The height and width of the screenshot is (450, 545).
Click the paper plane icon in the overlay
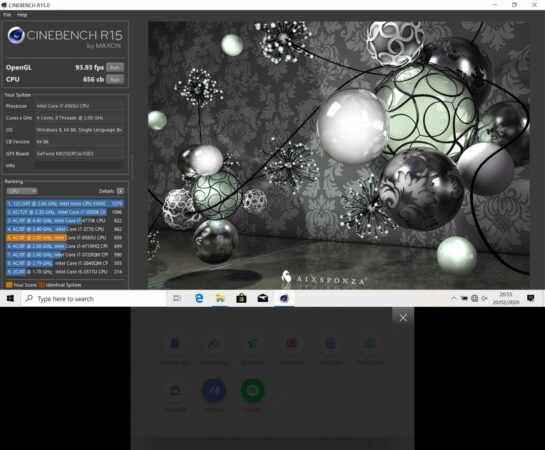point(253,344)
